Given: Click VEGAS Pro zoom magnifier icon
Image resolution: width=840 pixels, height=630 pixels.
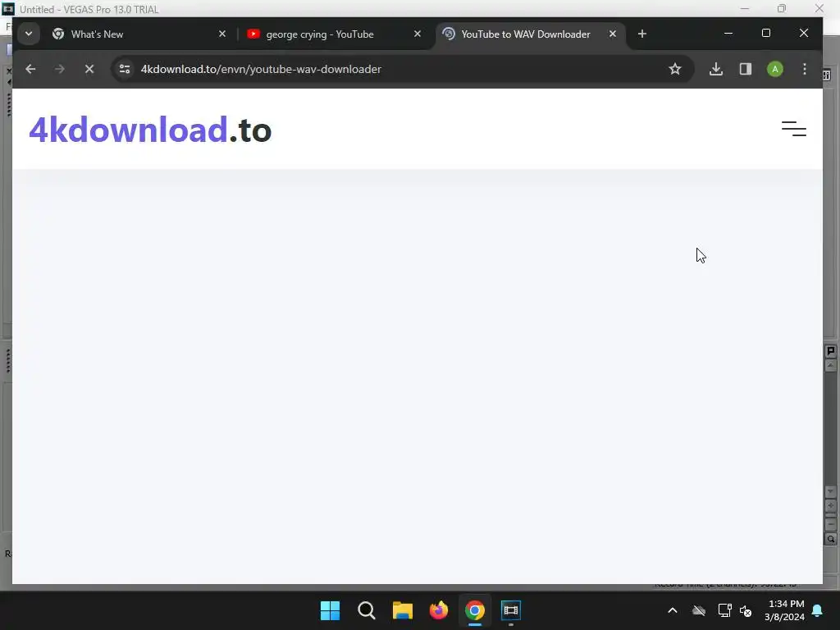Looking at the screenshot, I should 830,539.
